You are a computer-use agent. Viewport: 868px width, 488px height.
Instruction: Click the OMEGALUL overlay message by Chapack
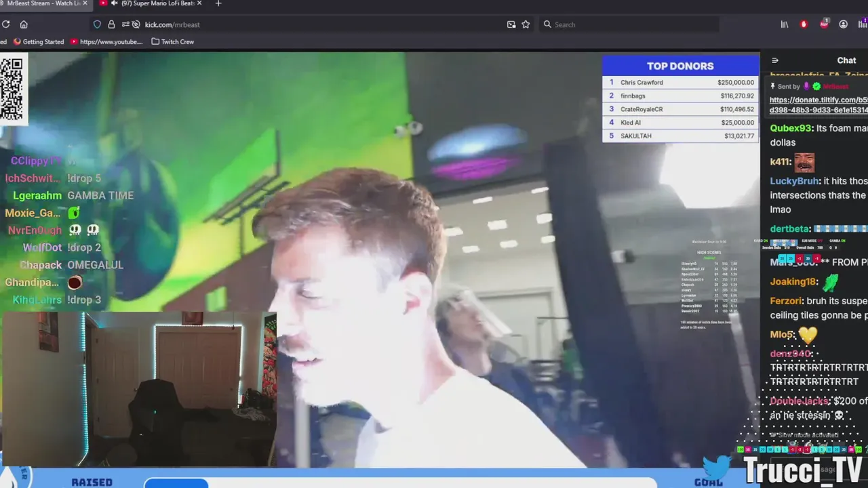click(95, 265)
